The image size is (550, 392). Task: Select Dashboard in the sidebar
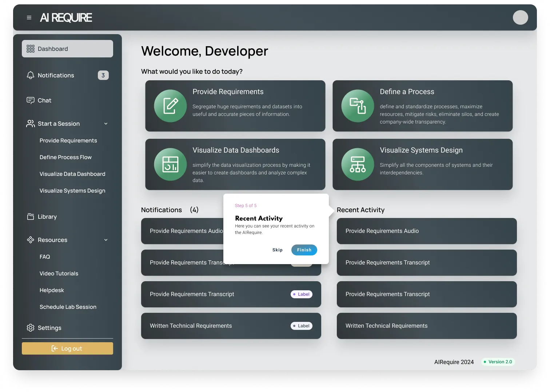click(67, 49)
